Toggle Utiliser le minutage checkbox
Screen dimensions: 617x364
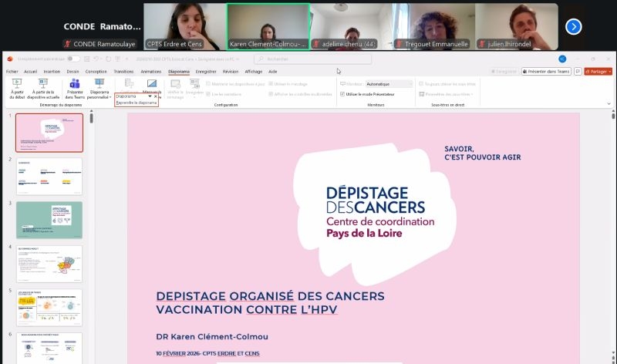(x=271, y=84)
